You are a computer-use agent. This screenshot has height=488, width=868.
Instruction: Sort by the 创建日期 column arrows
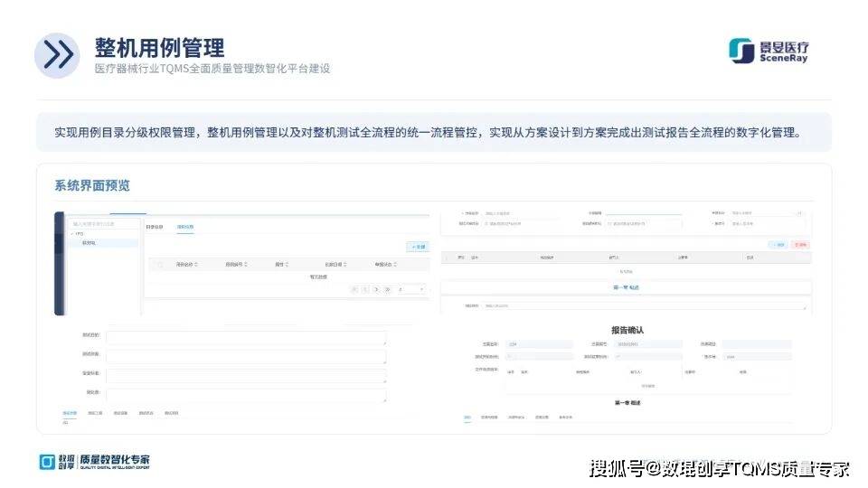pyautogui.click(x=345, y=265)
